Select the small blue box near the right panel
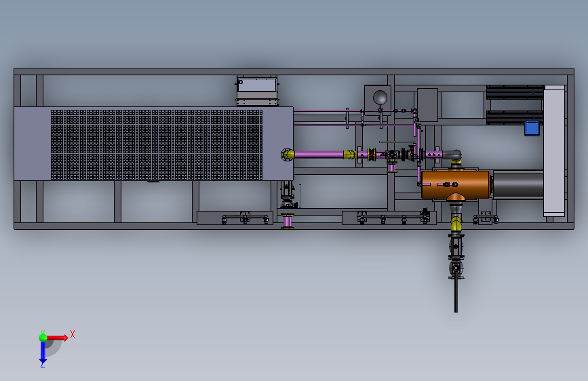 pyautogui.click(x=532, y=128)
